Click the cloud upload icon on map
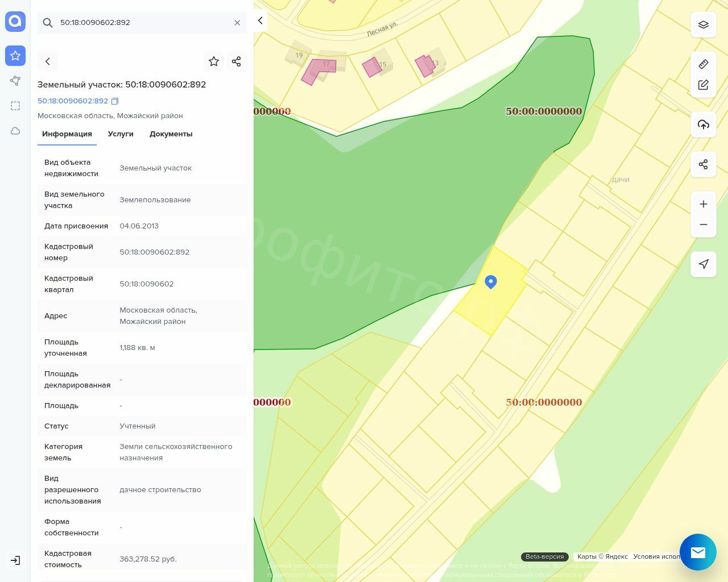 pyautogui.click(x=704, y=124)
